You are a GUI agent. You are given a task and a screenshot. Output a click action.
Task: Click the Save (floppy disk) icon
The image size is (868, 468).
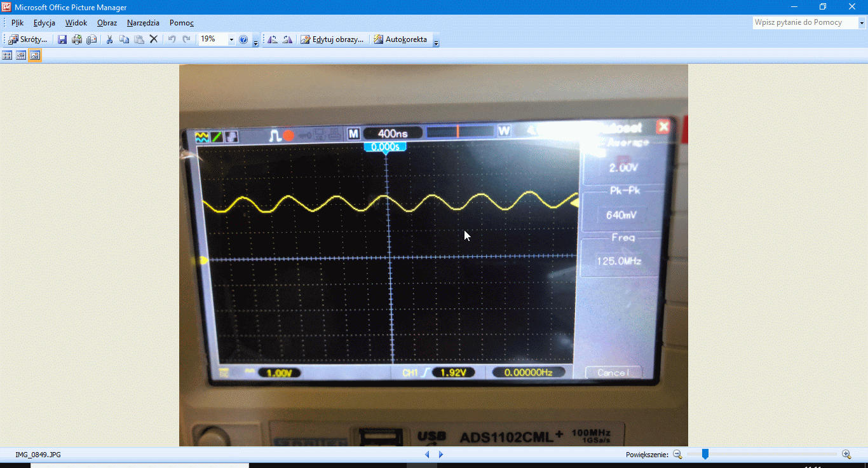(x=62, y=39)
